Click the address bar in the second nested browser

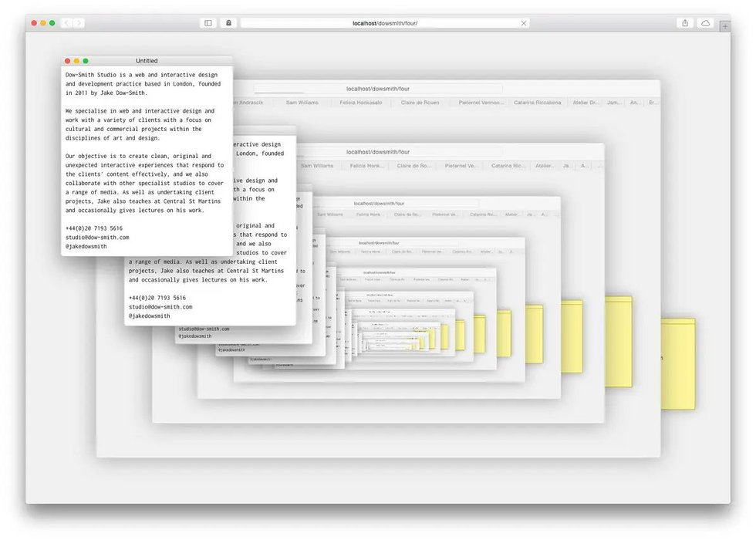pos(378,152)
